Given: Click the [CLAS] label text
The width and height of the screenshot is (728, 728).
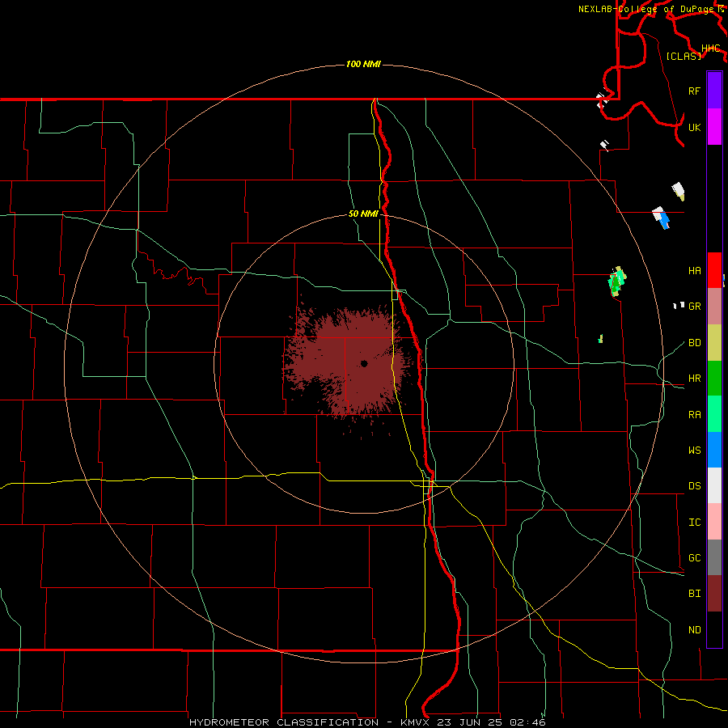Looking at the screenshot, I should [684, 56].
